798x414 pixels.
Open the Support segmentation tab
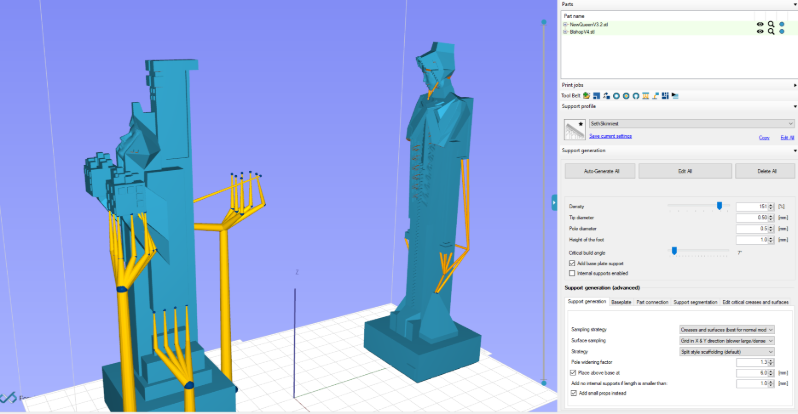tap(695, 302)
